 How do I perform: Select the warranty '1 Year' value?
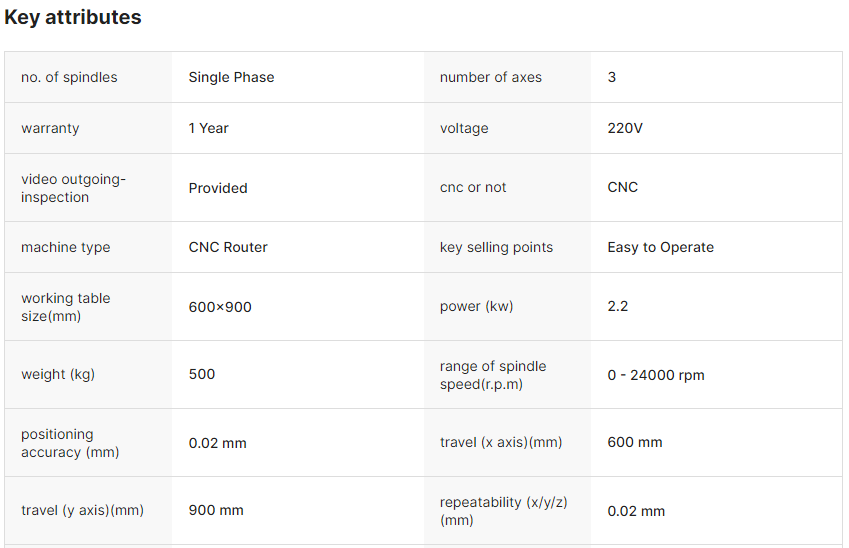pyautogui.click(x=208, y=128)
